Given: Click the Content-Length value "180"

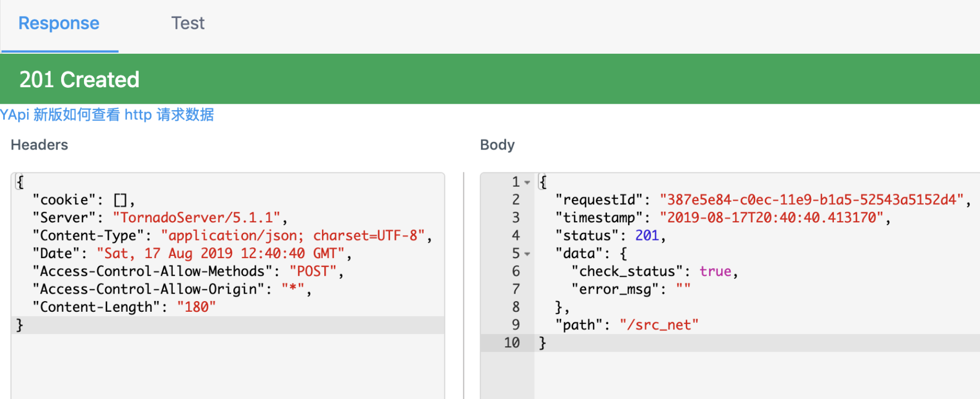Looking at the screenshot, I should click(196, 307).
